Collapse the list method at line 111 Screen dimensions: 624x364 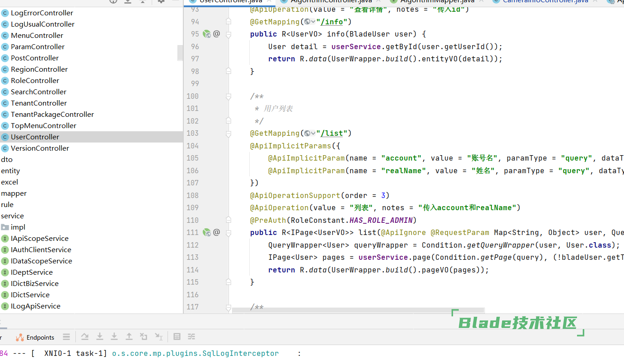click(x=228, y=232)
